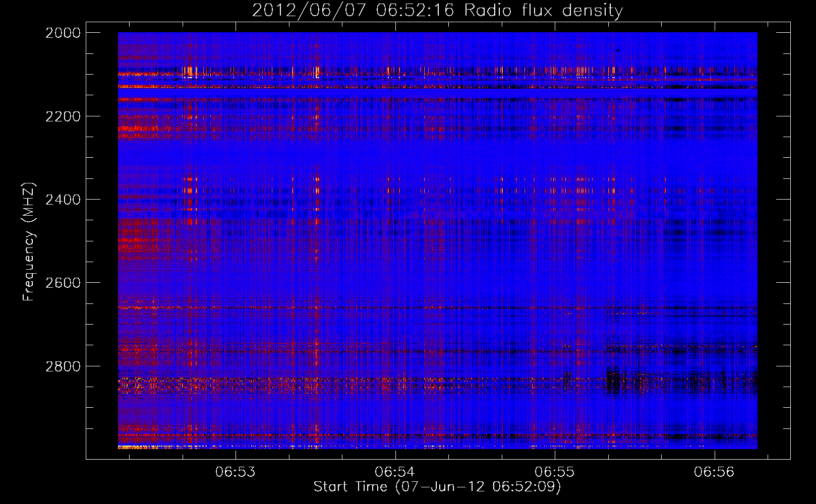Click the 06:54 time tick label
This screenshot has width=816, height=504.
point(395,472)
